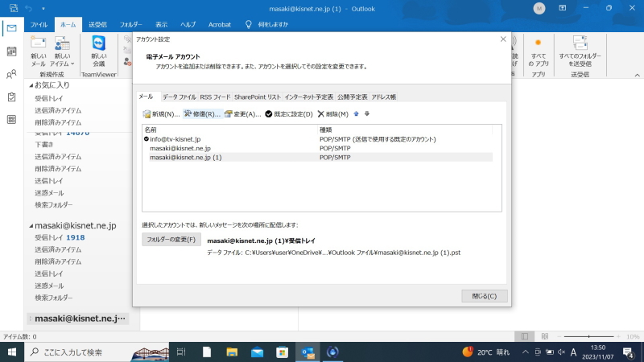
Task: Click the 新しいメール ribbon button
Action: click(x=38, y=51)
